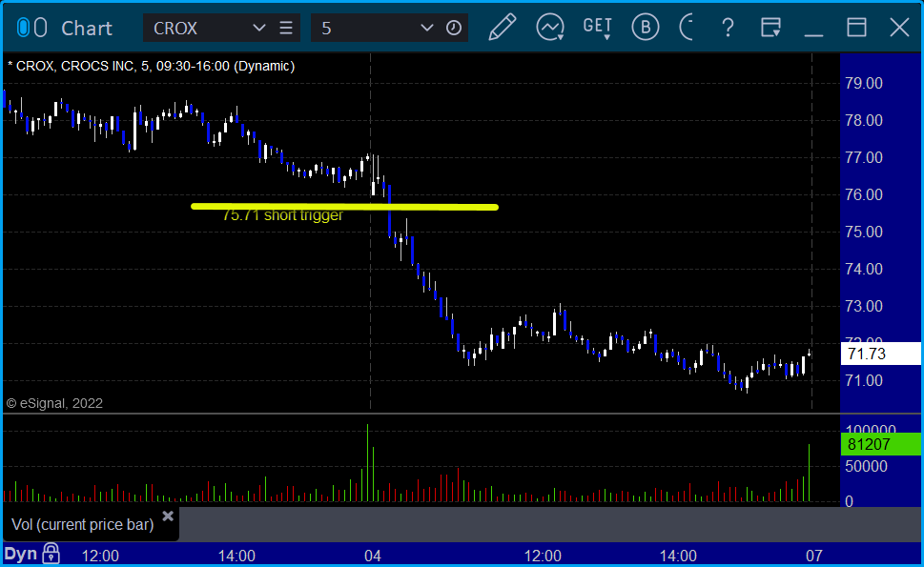
Task: Click the second link indicator next to Chart
Action: 41,28
